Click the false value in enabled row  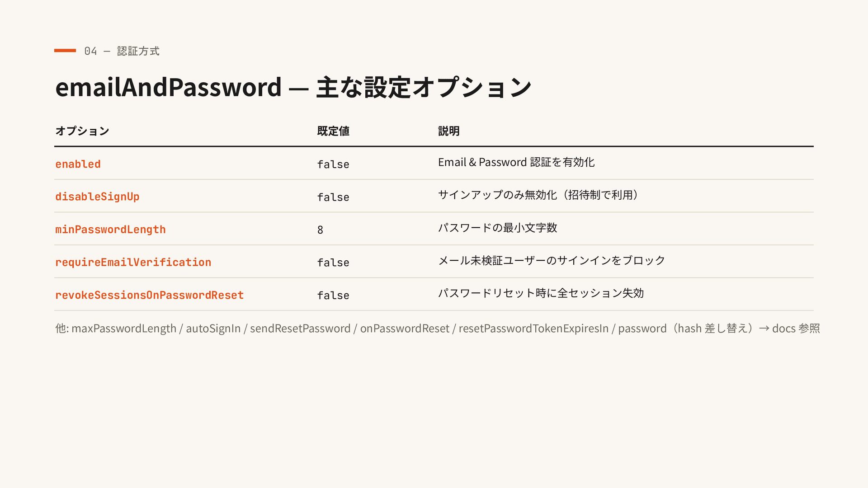[333, 164]
